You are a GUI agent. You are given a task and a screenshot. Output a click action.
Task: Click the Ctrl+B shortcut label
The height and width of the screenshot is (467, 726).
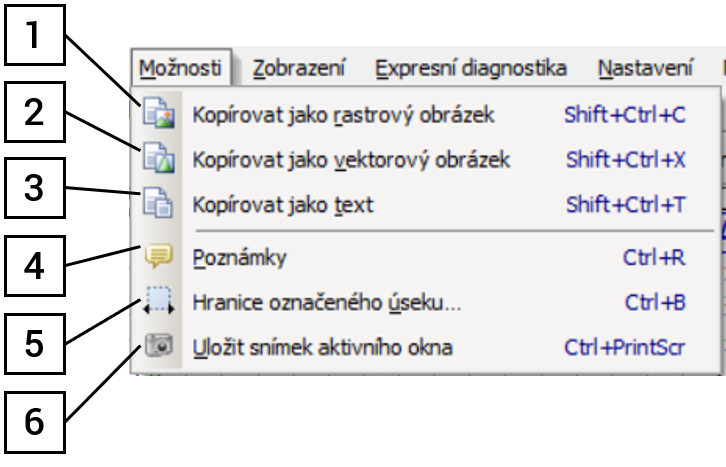655,302
